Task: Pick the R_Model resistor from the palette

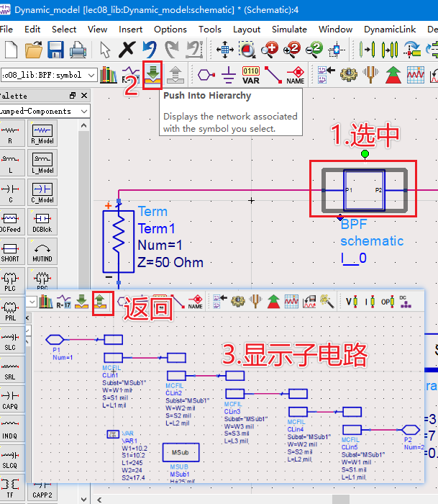Action: click(x=42, y=135)
